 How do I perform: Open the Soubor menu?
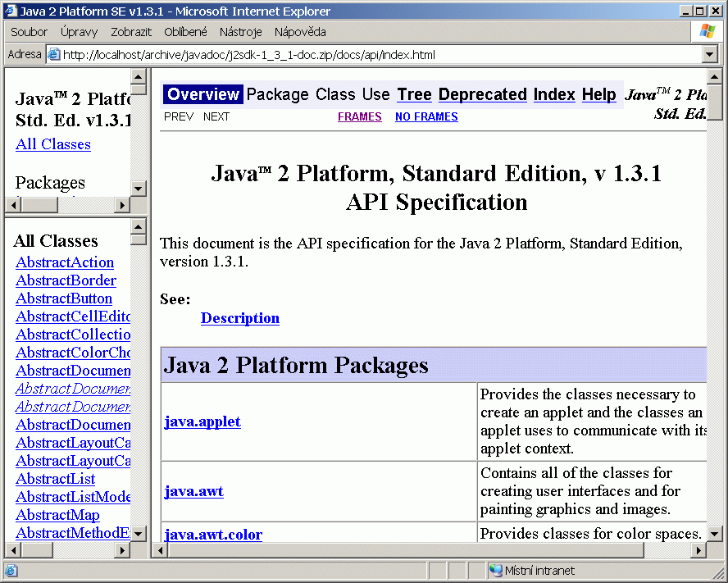[29, 32]
